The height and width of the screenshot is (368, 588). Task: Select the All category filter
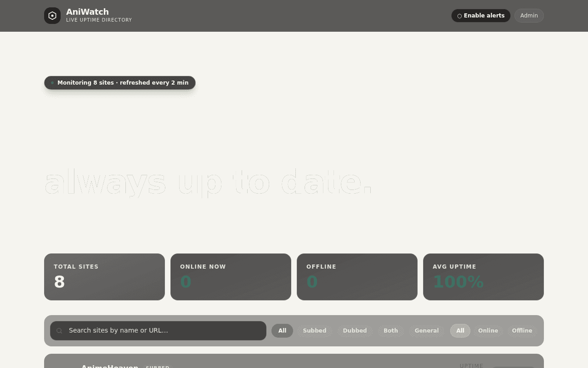tap(282, 331)
